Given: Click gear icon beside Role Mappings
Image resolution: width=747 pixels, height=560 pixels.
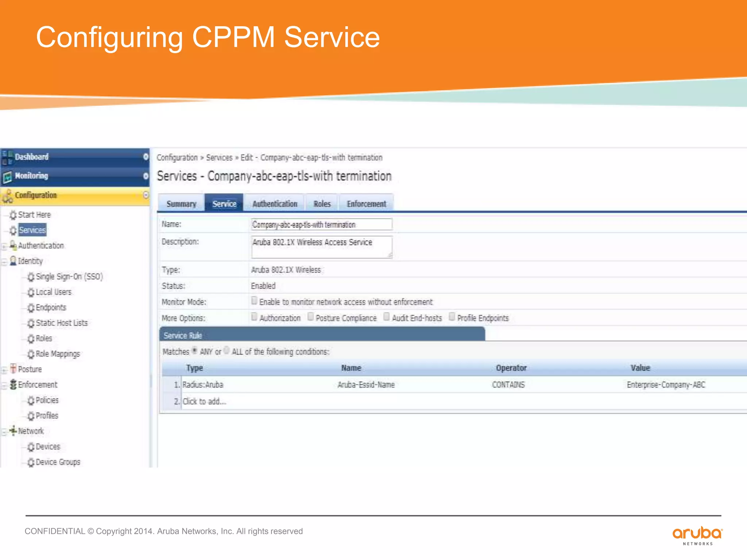Looking at the screenshot, I should (31, 354).
